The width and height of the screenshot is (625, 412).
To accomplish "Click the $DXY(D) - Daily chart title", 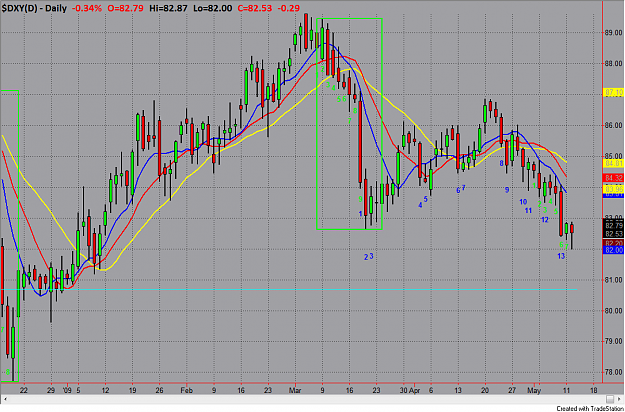I will tap(34, 8).
